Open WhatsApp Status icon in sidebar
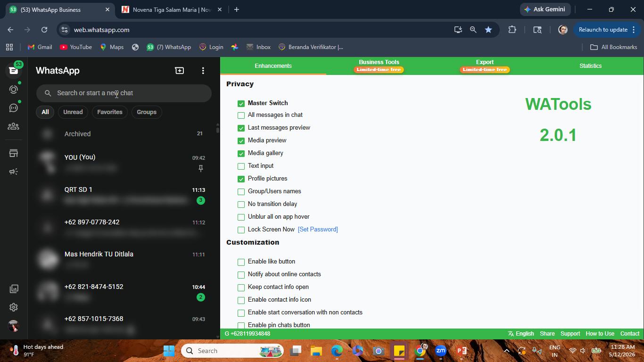The height and width of the screenshot is (362, 644). click(x=14, y=89)
